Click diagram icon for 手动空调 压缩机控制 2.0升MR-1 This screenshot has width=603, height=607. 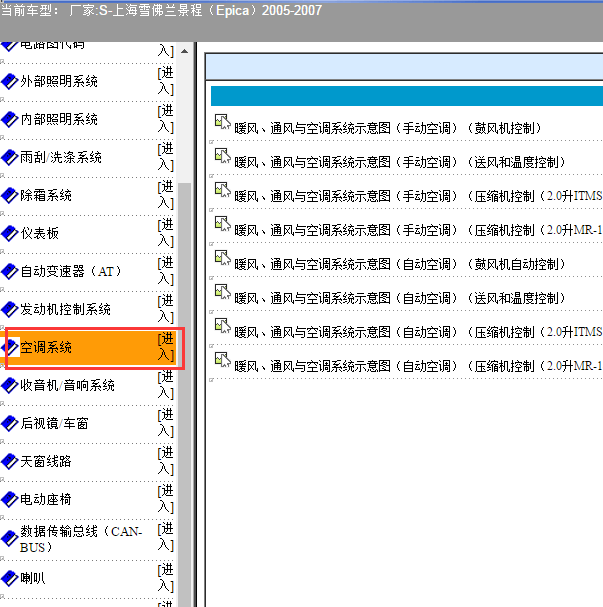[223, 224]
